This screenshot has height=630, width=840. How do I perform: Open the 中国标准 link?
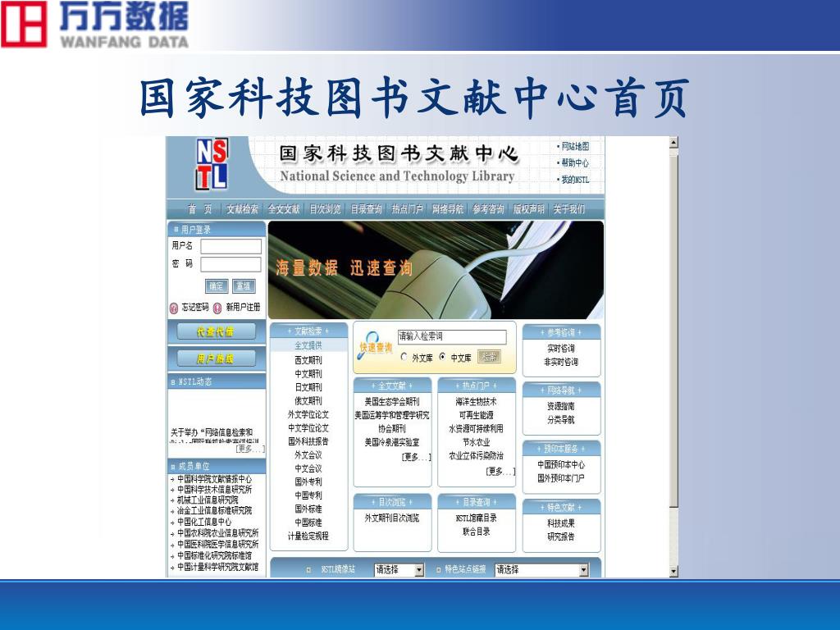tap(308, 523)
